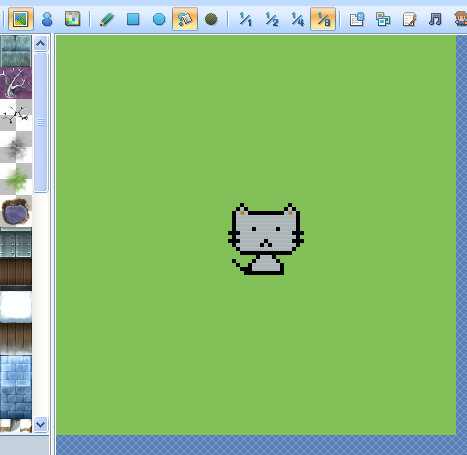Open the Script Editor

click(409, 19)
